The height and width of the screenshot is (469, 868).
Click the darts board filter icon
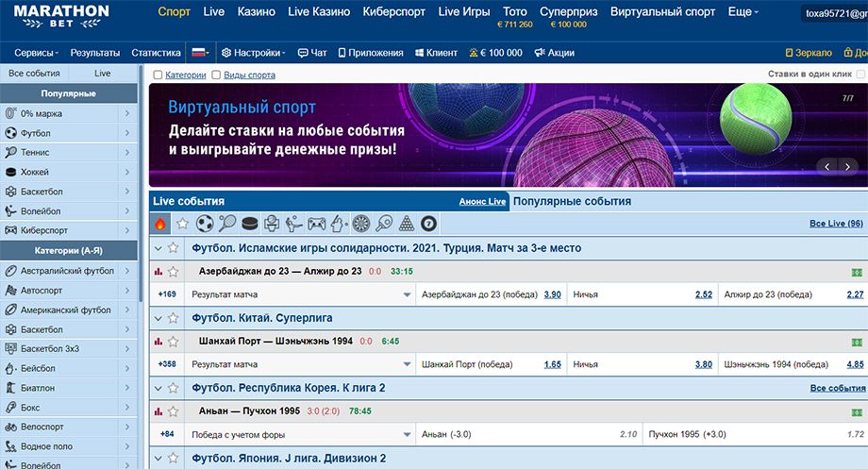pos(361,224)
